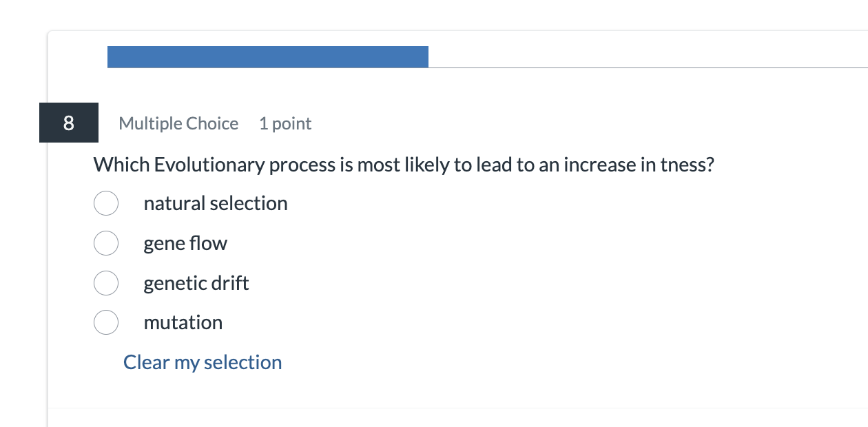Pick the mutation radio button
868x427 pixels.
[106, 322]
